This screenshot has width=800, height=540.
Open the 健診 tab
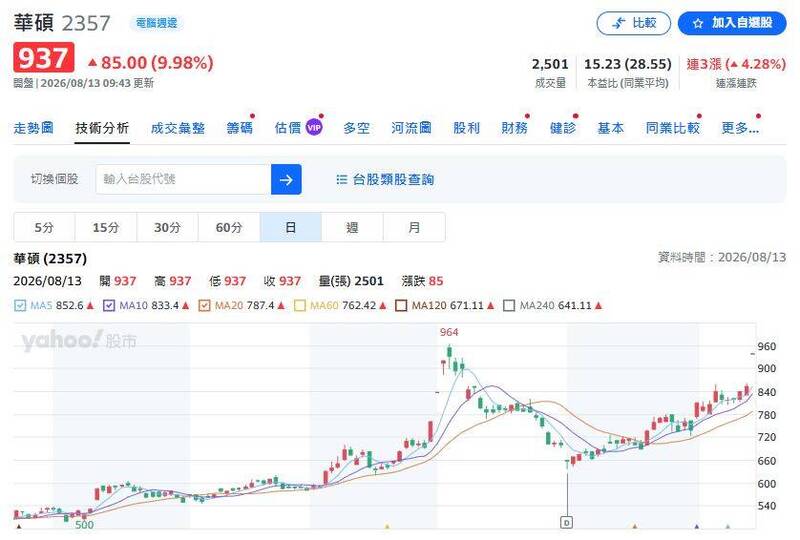point(563,128)
